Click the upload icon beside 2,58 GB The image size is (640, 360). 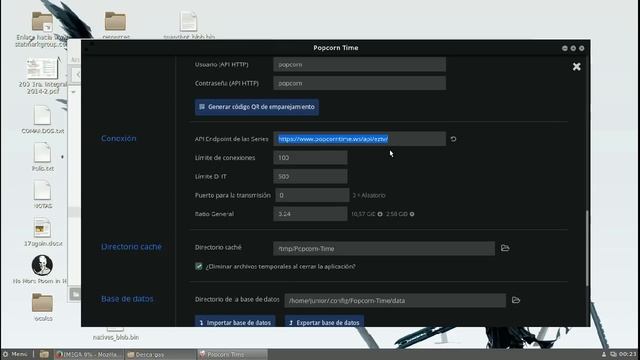(412, 214)
